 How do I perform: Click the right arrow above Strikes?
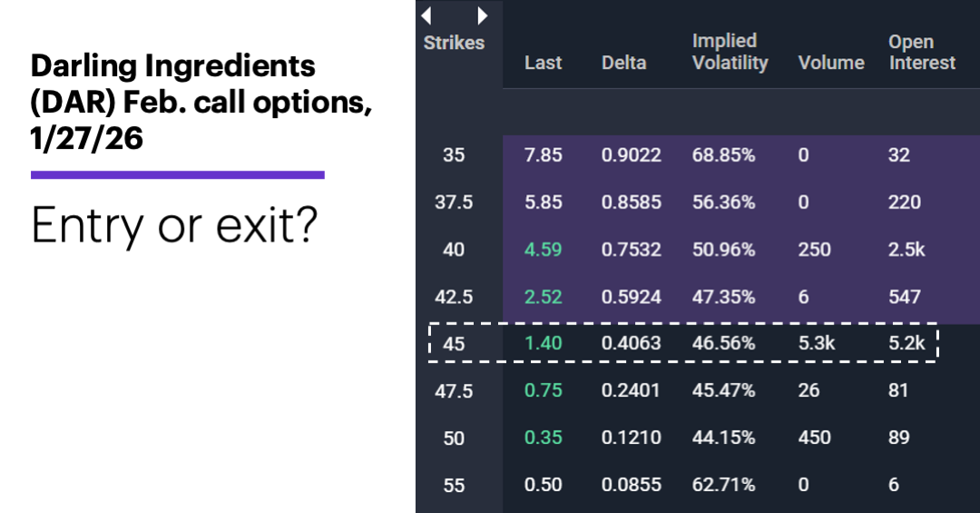pos(483,15)
